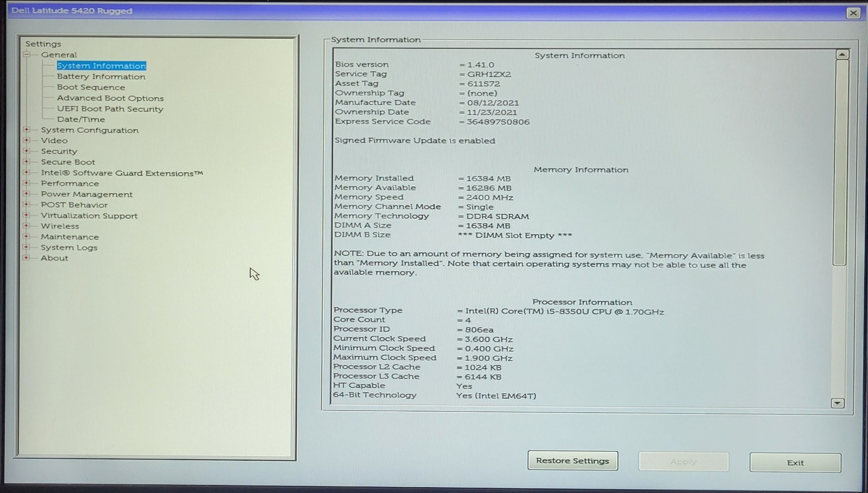
Task: Click the Restore Settings button
Action: coord(573,461)
